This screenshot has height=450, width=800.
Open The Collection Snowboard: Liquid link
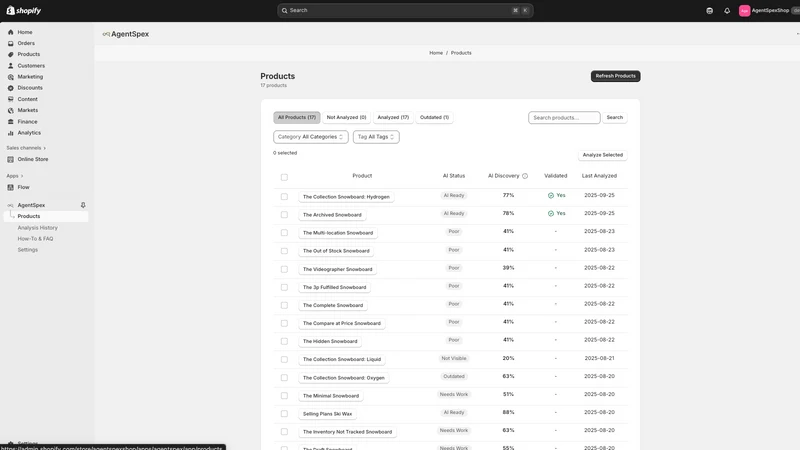pyautogui.click(x=342, y=359)
